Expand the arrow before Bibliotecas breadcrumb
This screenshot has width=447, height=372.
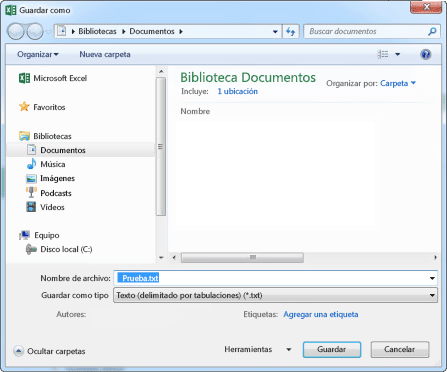coord(73,32)
